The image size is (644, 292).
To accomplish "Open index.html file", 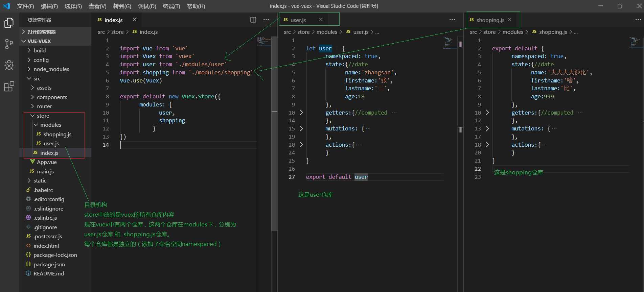I will 55,246.
